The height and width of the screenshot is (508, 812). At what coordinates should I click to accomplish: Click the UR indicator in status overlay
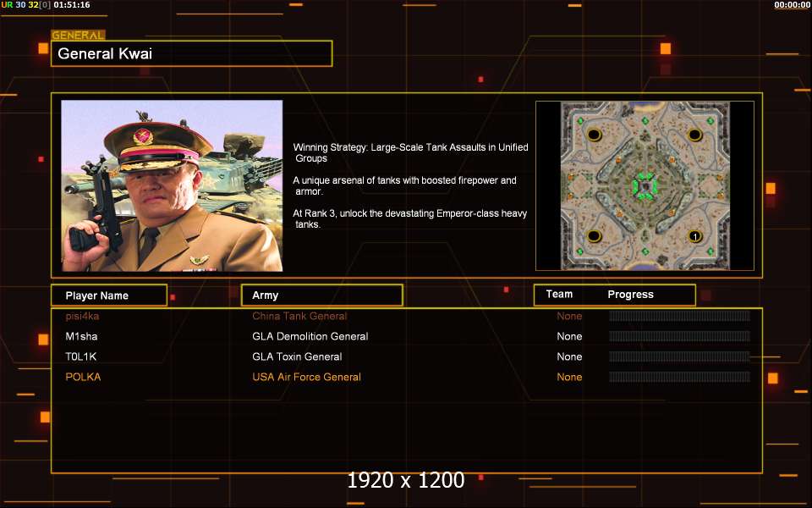7,5
